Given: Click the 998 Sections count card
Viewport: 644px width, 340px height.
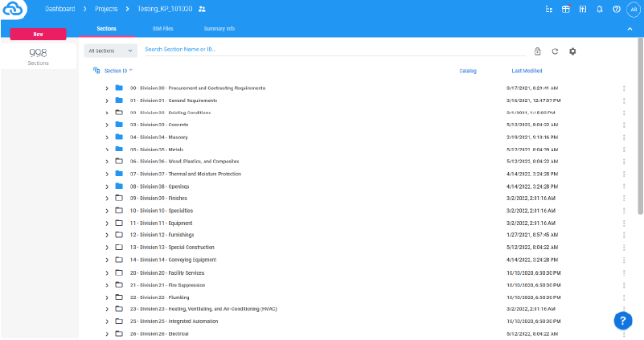Looking at the screenshot, I should [x=39, y=56].
